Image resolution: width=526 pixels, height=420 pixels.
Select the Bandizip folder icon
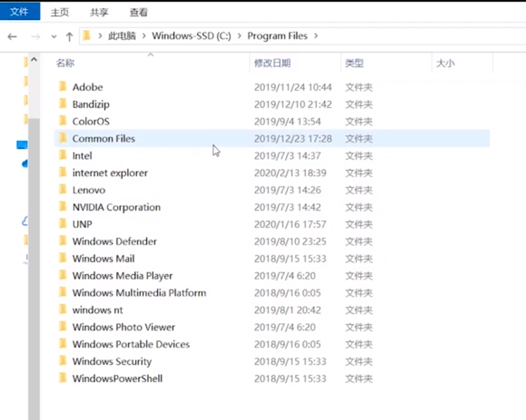pos(63,103)
